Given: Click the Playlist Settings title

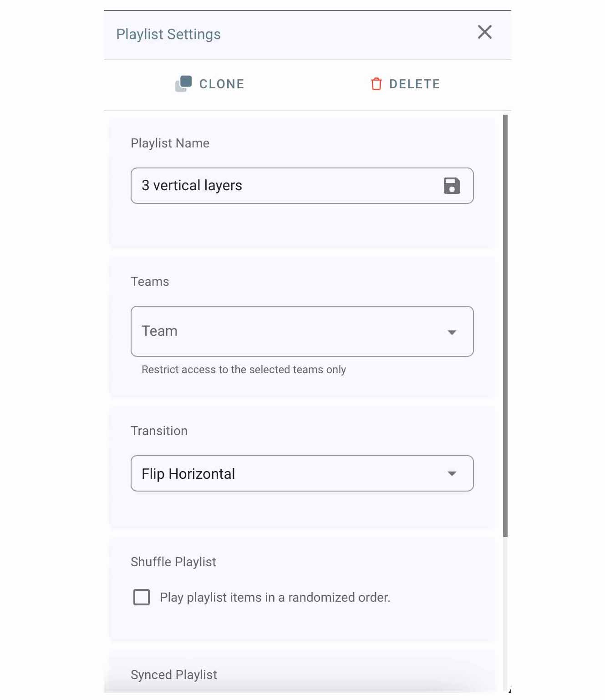Looking at the screenshot, I should 168,35.
